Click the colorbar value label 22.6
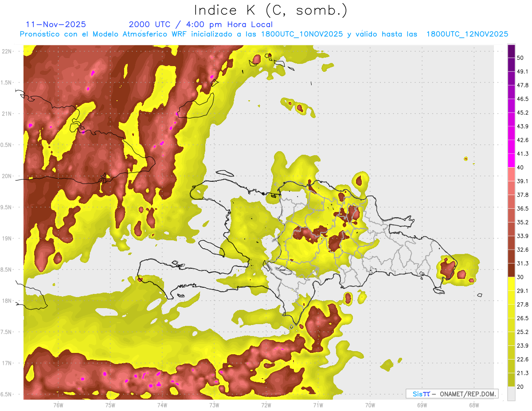Viewport: 532px width, 411px height. point(522,360)
